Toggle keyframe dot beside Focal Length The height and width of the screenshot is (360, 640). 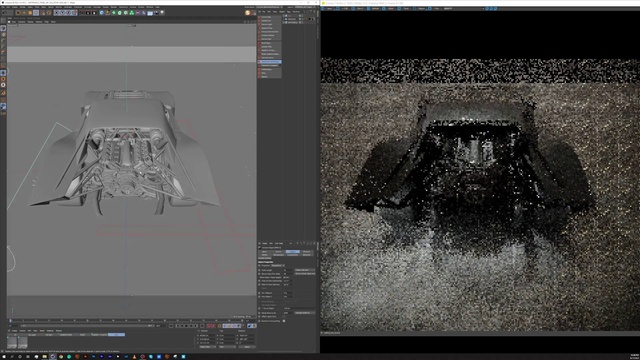[x=259, y=270]
